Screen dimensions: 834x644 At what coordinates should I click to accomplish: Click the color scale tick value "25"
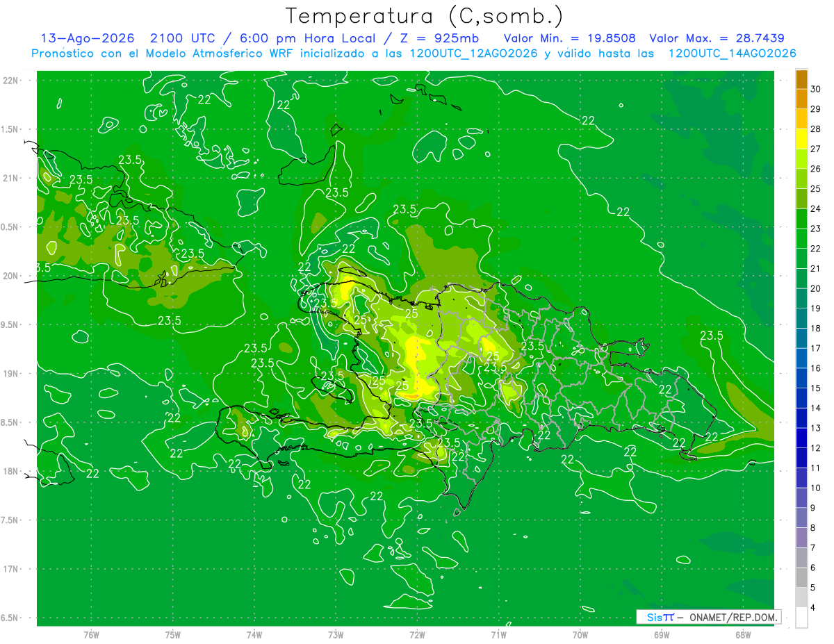click(x=816, y=189)
